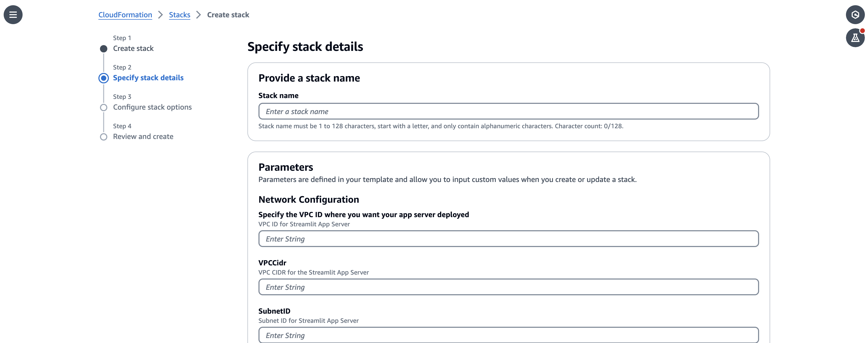Screen dimensions: 868x343
Task: Select the Step 2 active radio indicator
Action: tap(103, 78)
